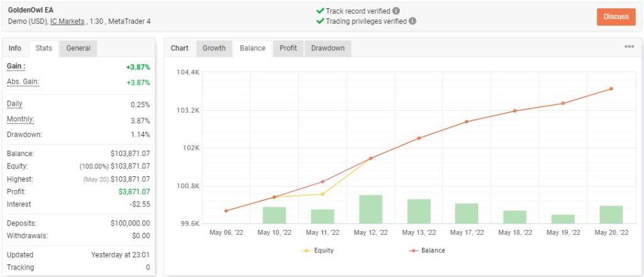Click the balance data point for May 20
Viewport: 644px width, 277px height.
click(x=611, y=89)
